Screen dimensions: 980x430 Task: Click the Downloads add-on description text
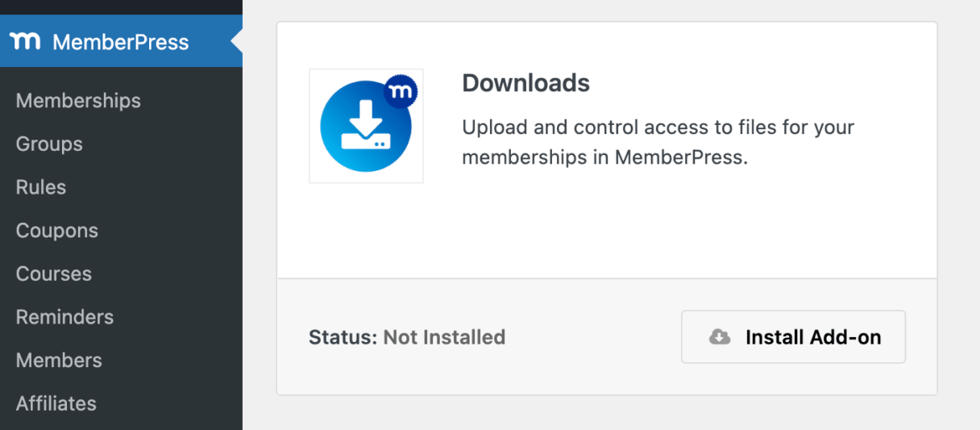pos(657,142)
